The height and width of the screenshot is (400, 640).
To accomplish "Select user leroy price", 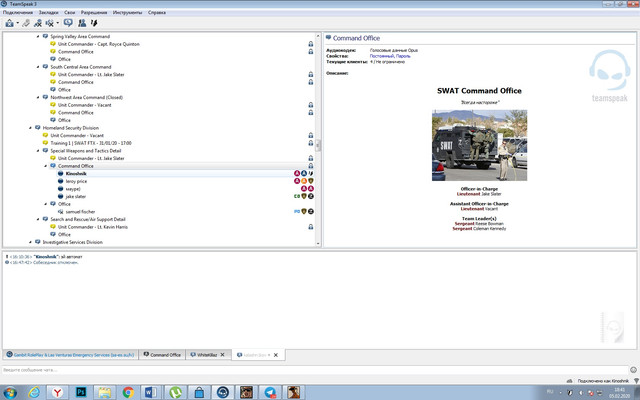I will pos(76,181).
